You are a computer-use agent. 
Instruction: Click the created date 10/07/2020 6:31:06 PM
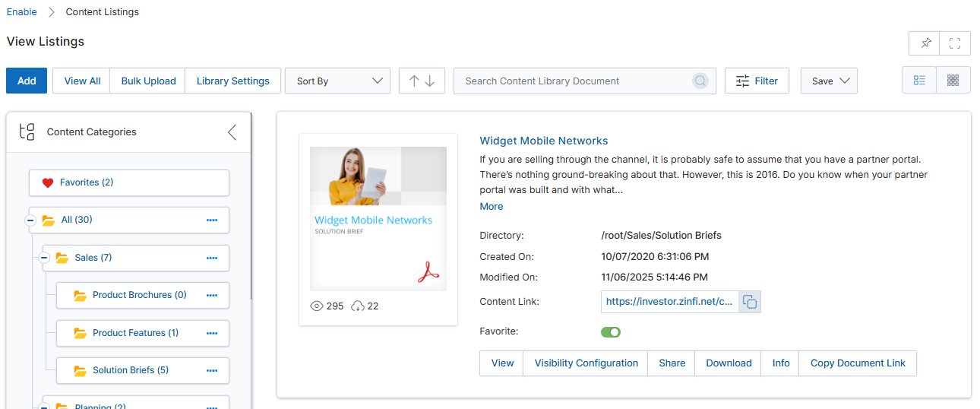pos(655,257)
